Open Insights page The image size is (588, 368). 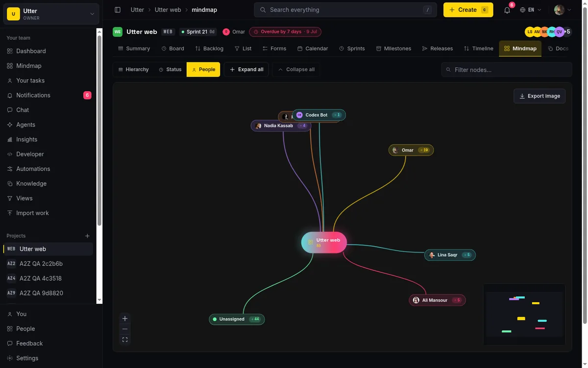pyautogui.click(x=49, y=139)
